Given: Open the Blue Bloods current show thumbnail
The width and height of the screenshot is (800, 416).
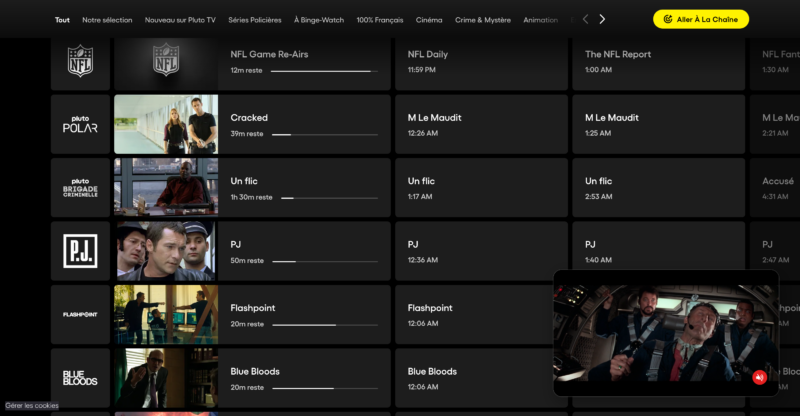Looking at the screenshot, I should coord(166,378).
